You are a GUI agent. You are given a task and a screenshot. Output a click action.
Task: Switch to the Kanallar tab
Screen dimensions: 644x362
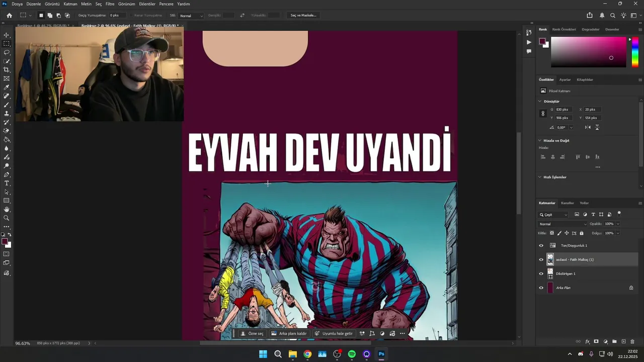[x=568, y=203]
